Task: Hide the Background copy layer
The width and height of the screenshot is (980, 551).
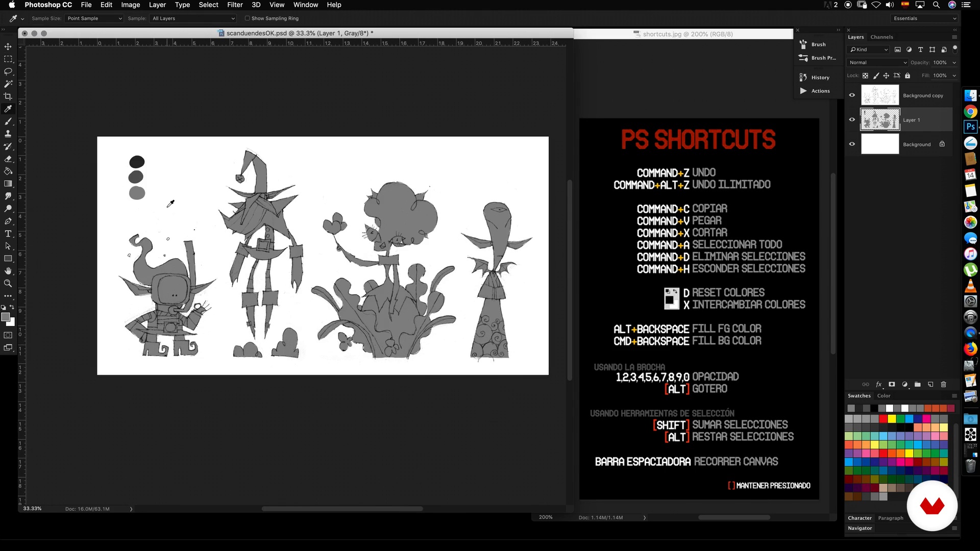Action: coord(851,95)
